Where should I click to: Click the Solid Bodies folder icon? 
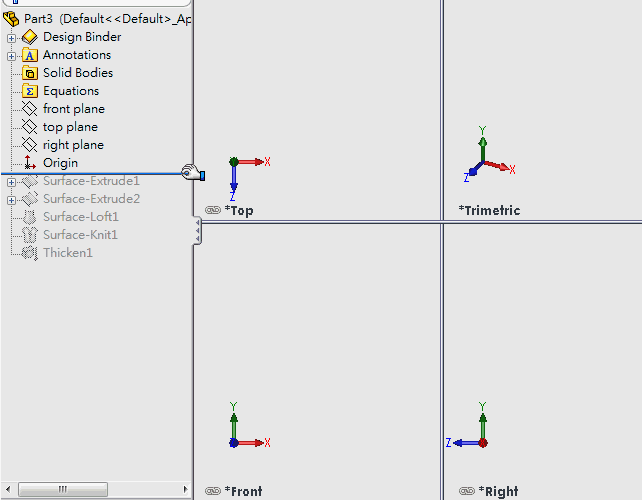tap(29, 73)
